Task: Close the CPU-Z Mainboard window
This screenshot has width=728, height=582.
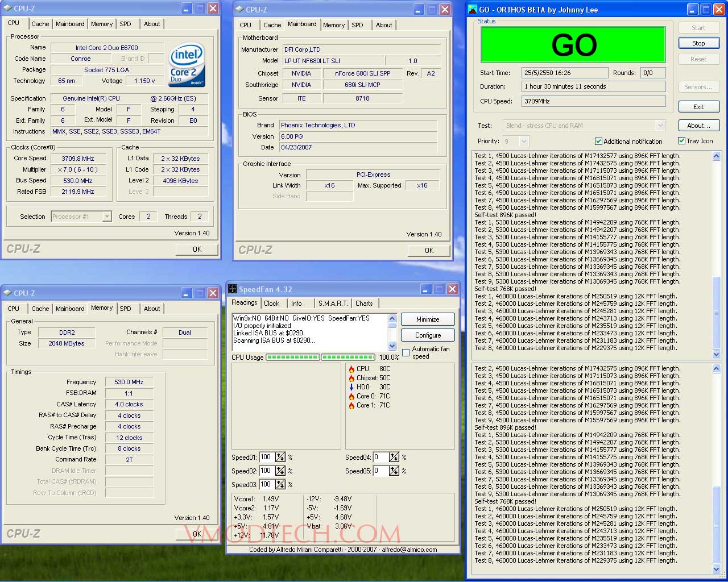Action: click(x=445, y=10)
